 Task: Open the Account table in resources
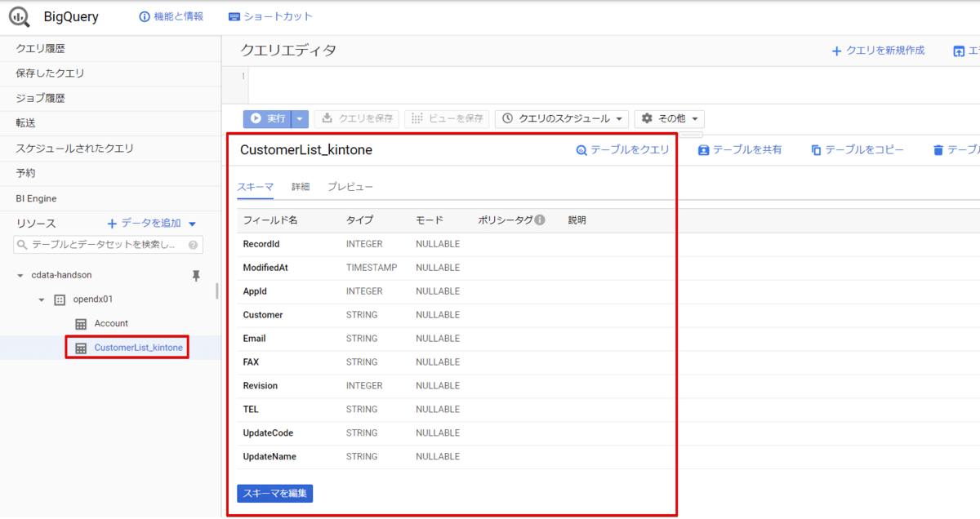pos(111,323)
